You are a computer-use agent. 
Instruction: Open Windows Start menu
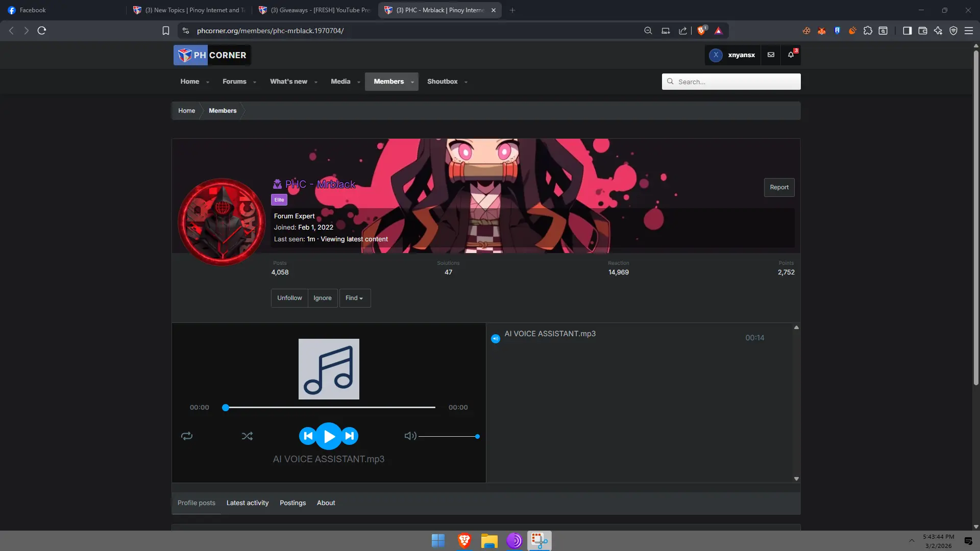coord(438,541)
